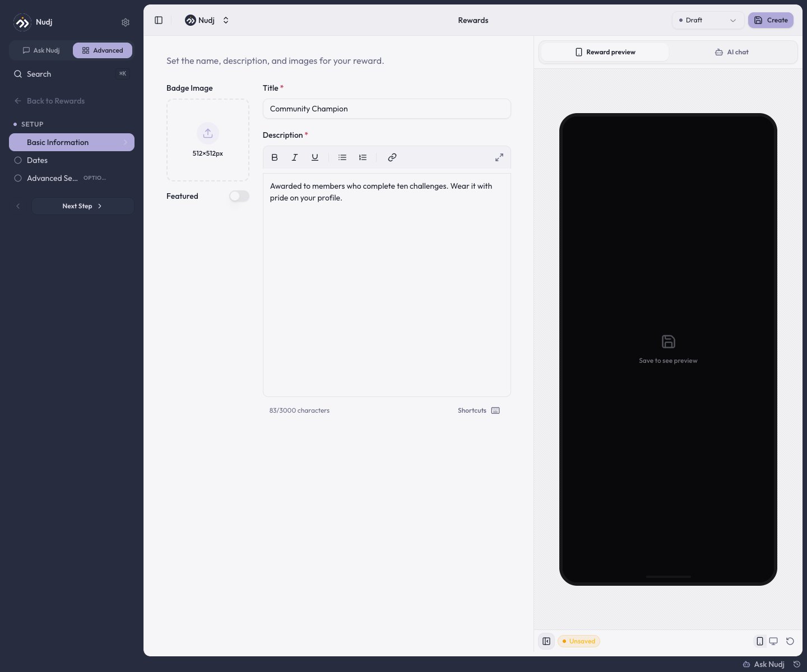Expand the description editor to fullscreen
Viewport: 807px width, 672px height.
499,157
